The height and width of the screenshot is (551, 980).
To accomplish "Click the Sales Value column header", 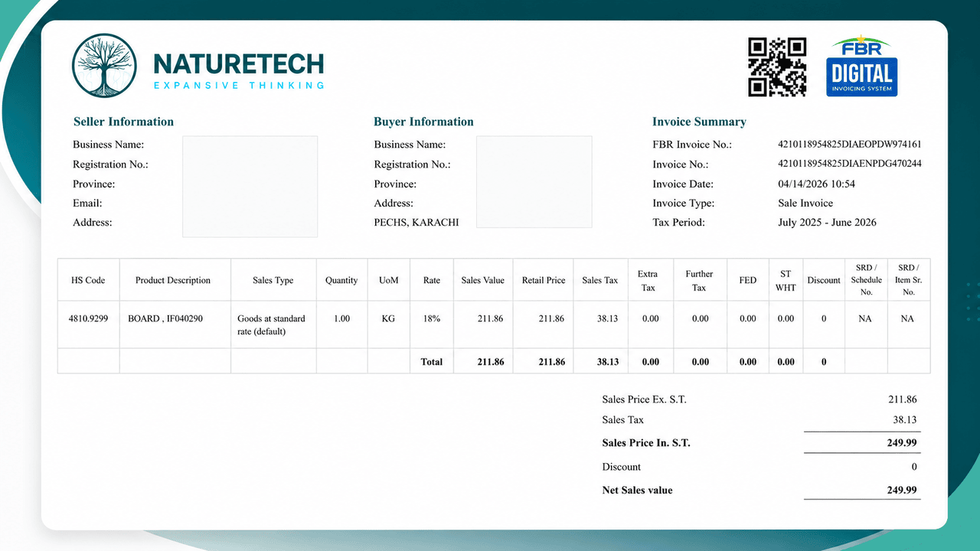I will coord(482,280).
